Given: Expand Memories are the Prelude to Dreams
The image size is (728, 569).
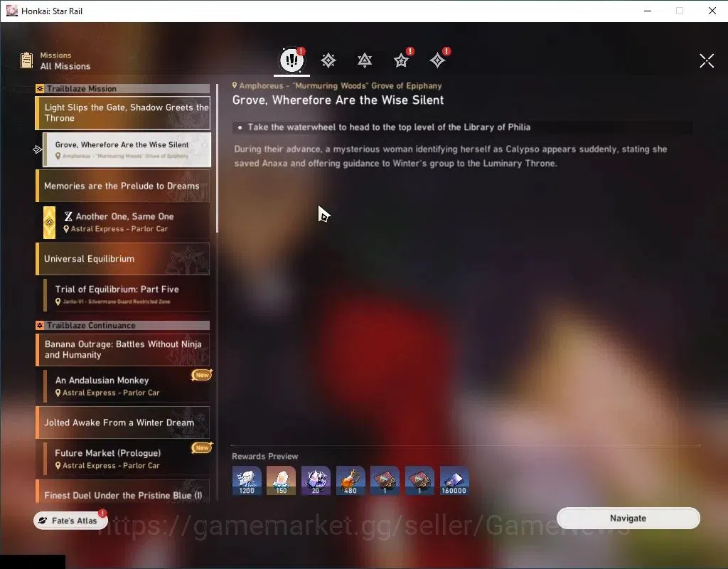Looking at the screenshot, I should click(x=122, y=186).
